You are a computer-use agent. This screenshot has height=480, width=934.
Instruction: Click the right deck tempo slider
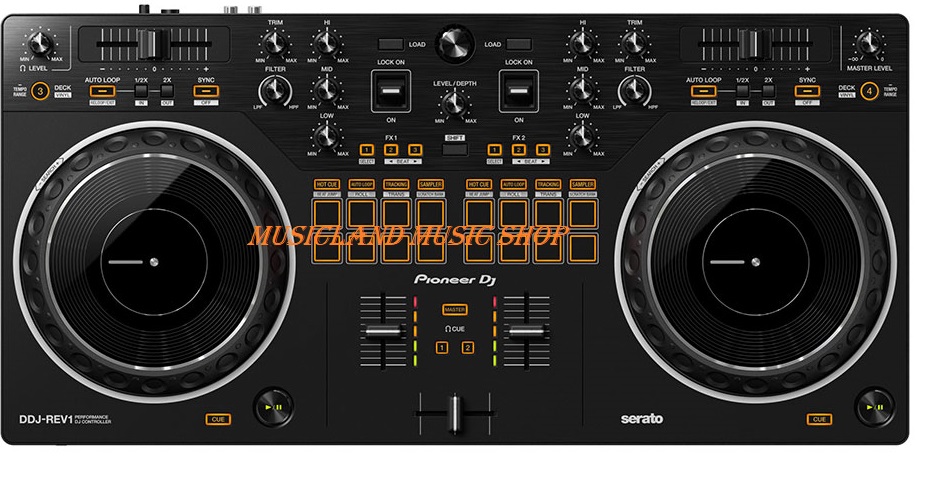coord(755,44)
